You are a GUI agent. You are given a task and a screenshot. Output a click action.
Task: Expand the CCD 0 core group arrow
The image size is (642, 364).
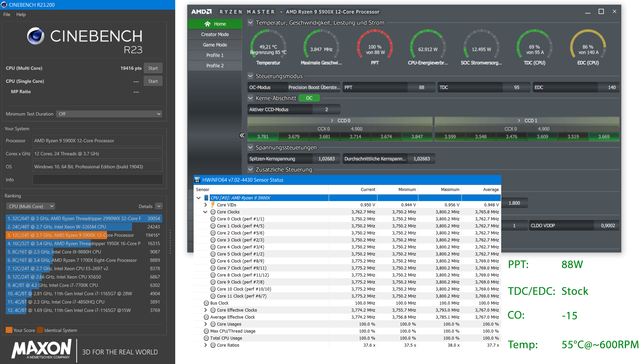[332, 120]
